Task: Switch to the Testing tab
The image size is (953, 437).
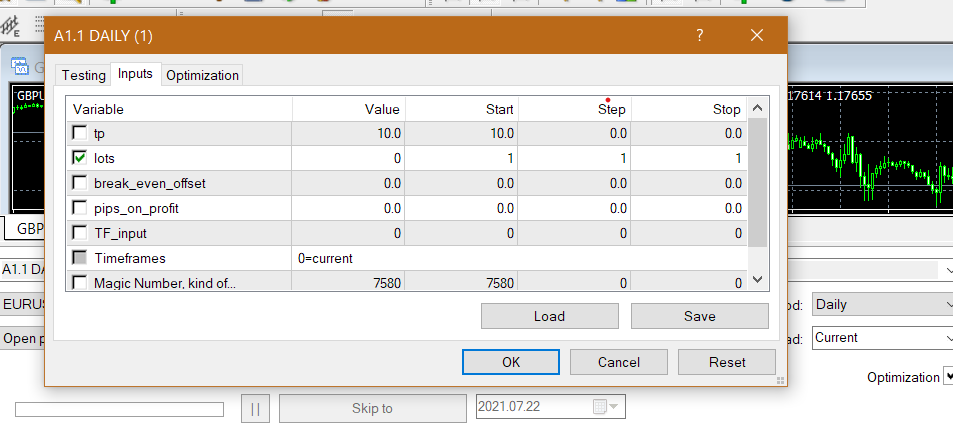Action: pyautogui.click(x=83, y=75)
